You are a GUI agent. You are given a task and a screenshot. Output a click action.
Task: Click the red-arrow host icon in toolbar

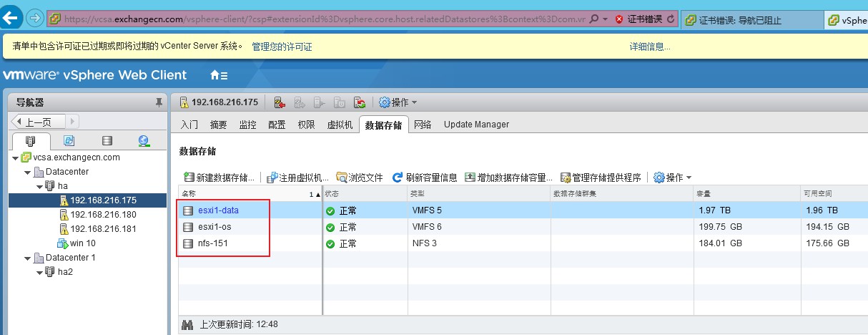click(280, 102)
